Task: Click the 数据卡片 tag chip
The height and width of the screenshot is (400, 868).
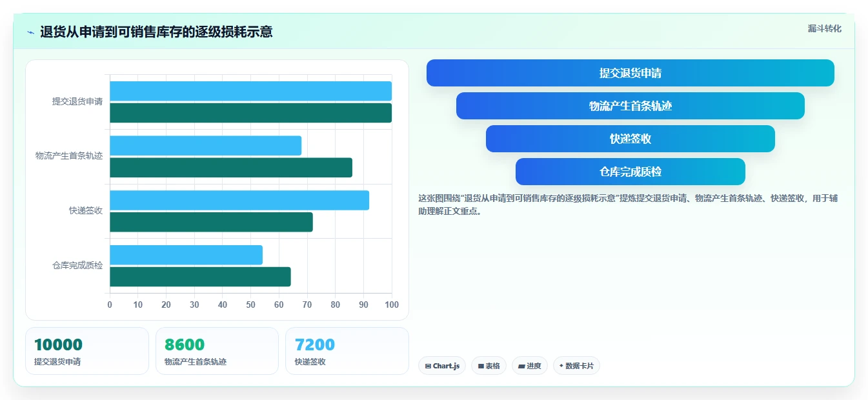Action: [x=576, y=366]
